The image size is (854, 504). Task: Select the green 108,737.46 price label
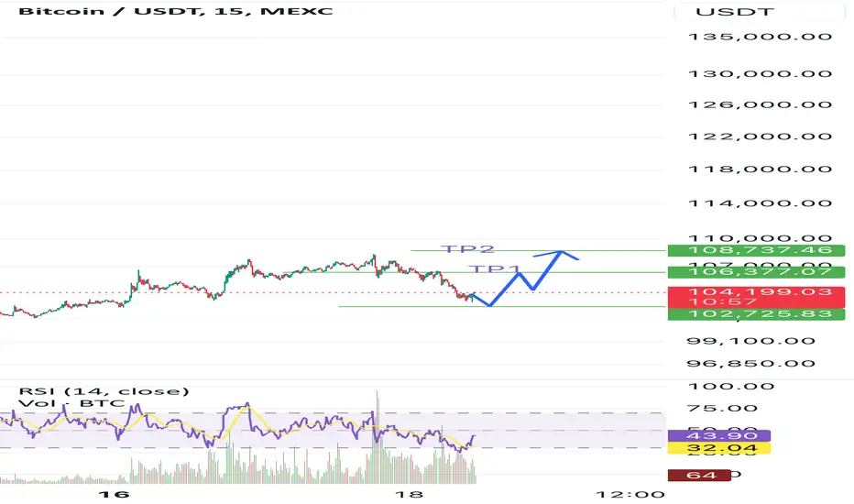[x=756, y=250]
